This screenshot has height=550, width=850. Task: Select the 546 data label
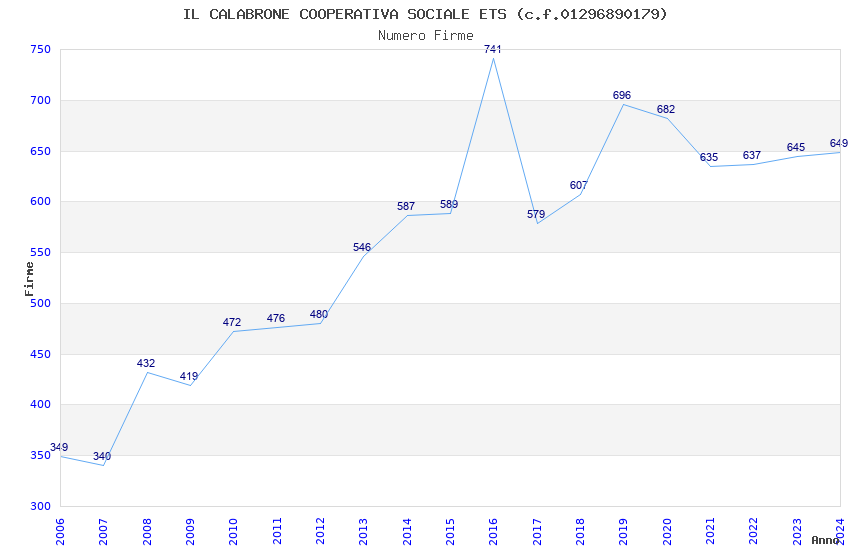[x=362, y=247]
